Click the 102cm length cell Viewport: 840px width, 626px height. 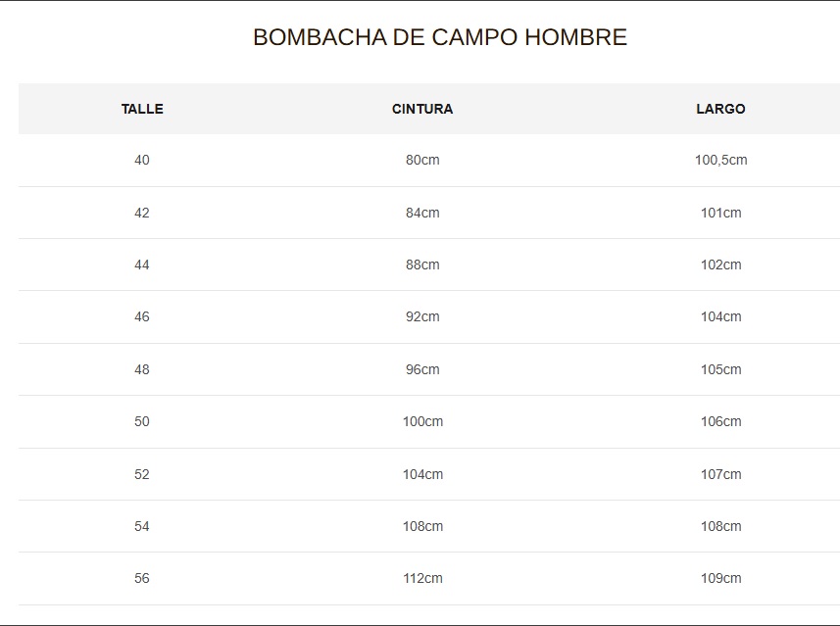[720, 265]
